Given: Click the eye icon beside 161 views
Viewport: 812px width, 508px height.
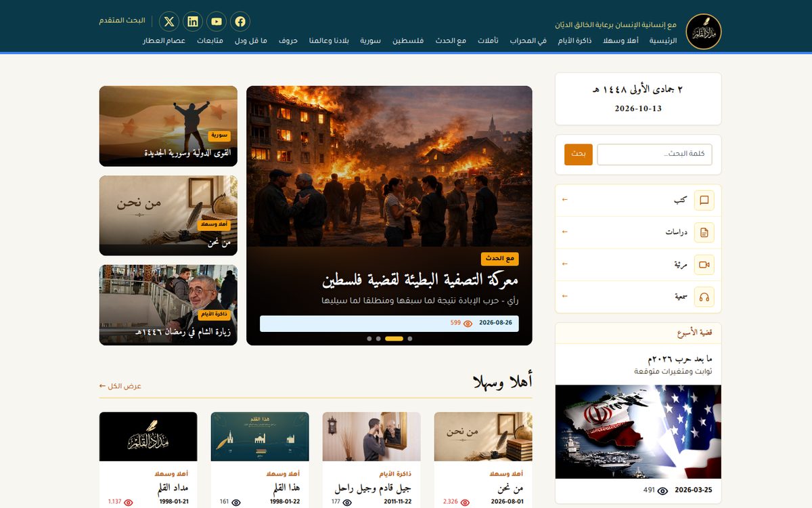Looking at the screenshot, I should [236, 503].
